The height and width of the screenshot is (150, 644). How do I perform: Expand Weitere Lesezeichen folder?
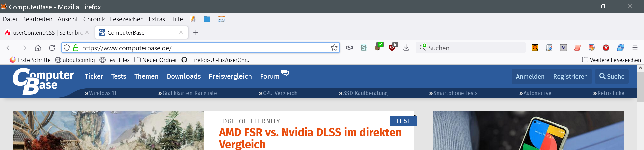[611, 60]
